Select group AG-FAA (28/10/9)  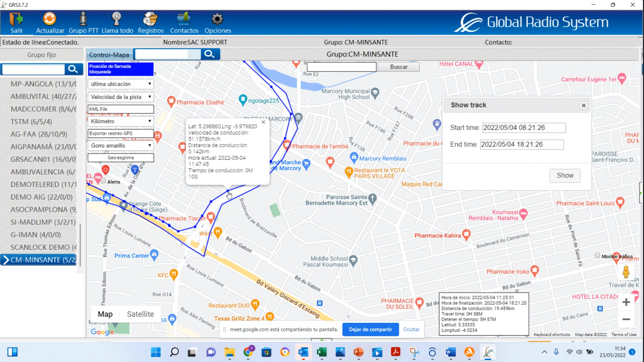point(39,134)
